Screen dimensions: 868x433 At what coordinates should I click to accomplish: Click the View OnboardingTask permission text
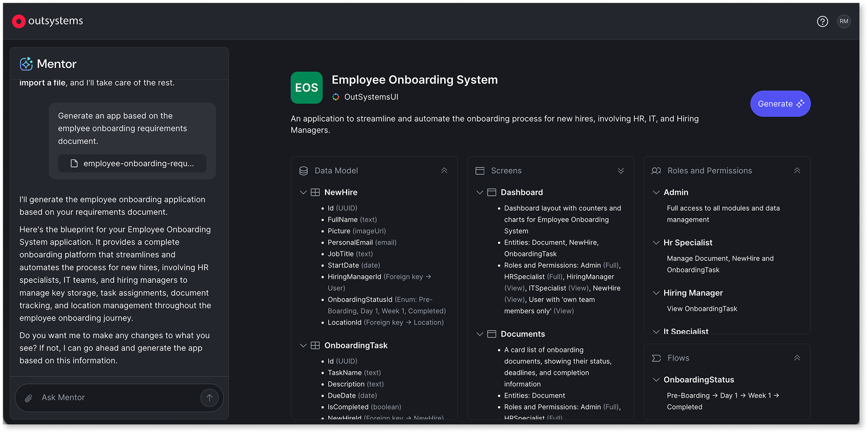point(702,309)
